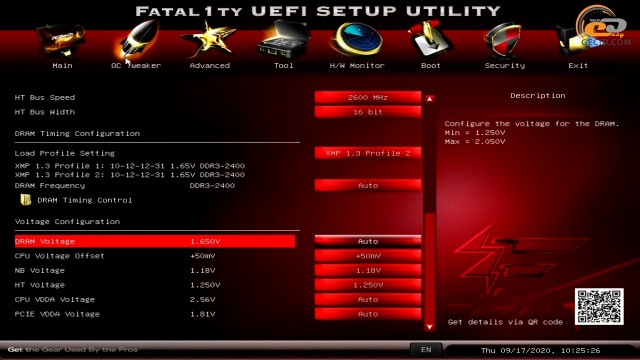Open the Main tab monitor icon

62,41
